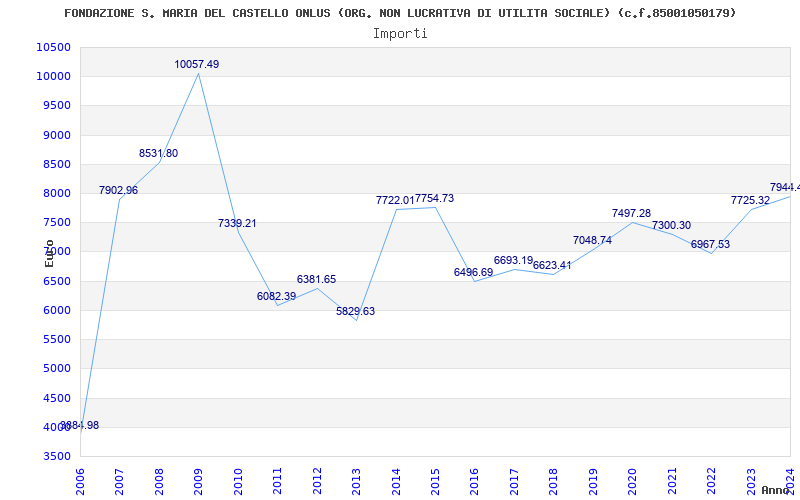Image resolution: width=800 pixels, height=500 pixels.
Task: Click the 2016 year axis label
Action: [474, 482]
